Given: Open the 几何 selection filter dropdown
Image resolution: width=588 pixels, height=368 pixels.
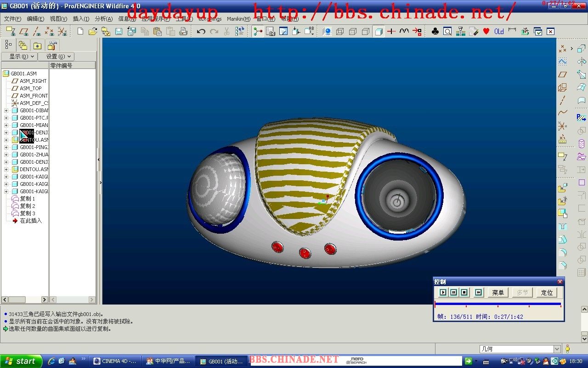Looking at the screenshot, I should coord(557,349).
